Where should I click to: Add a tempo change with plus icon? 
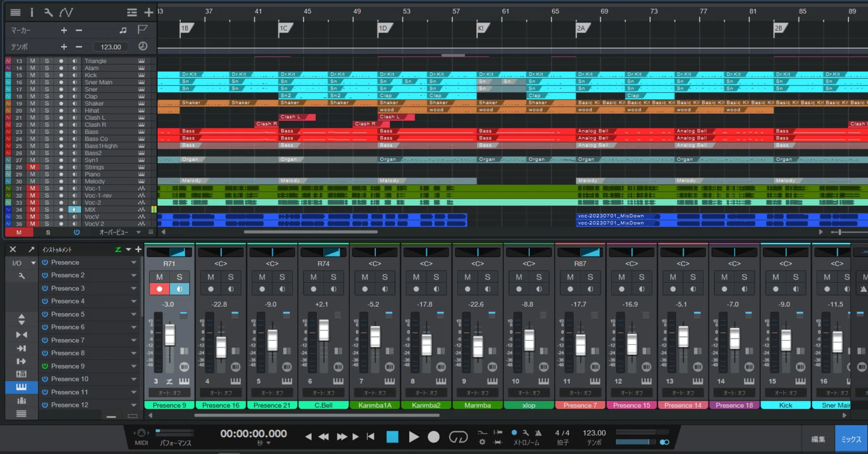[x=64, y=47]
